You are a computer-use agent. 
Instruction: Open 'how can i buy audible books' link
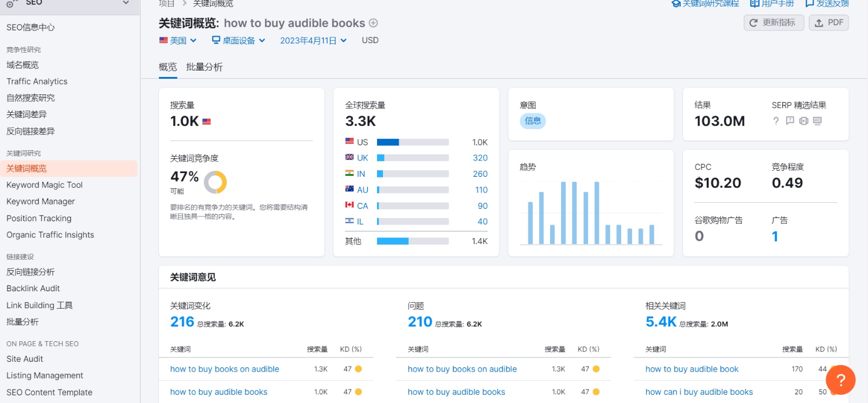click(699, 392)
